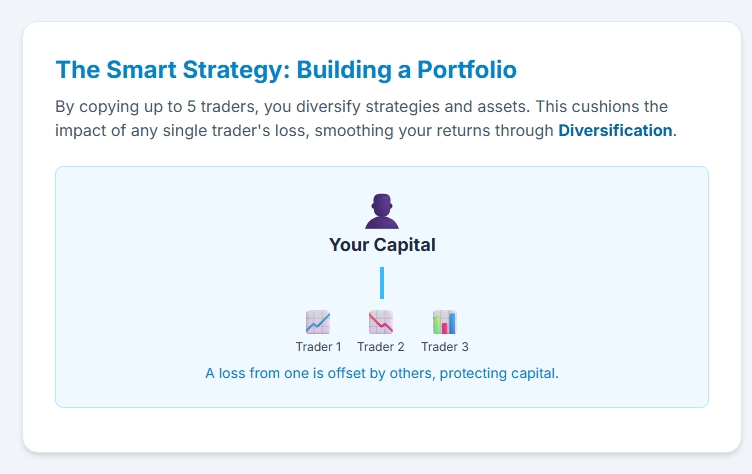Click the "Trader 3" text label
The width and height of the screenshot is (752, 474).
pos(445,347)
